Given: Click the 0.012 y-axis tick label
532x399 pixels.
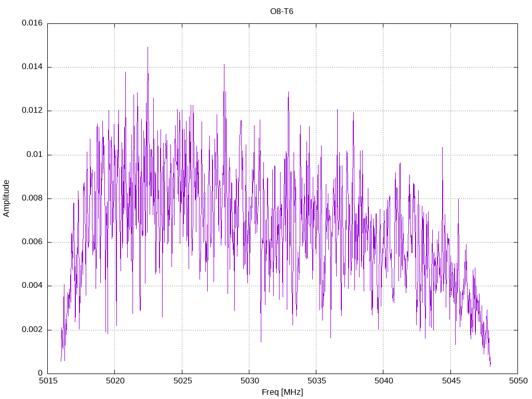Looking at the screenshot, I should pos(32,111).
